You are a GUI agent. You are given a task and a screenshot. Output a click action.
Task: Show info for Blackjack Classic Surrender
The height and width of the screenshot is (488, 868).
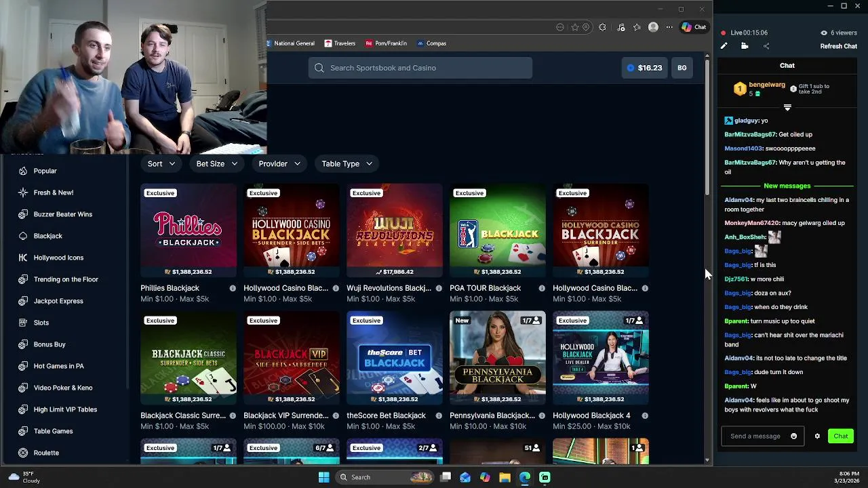click(x=233, y=415)
